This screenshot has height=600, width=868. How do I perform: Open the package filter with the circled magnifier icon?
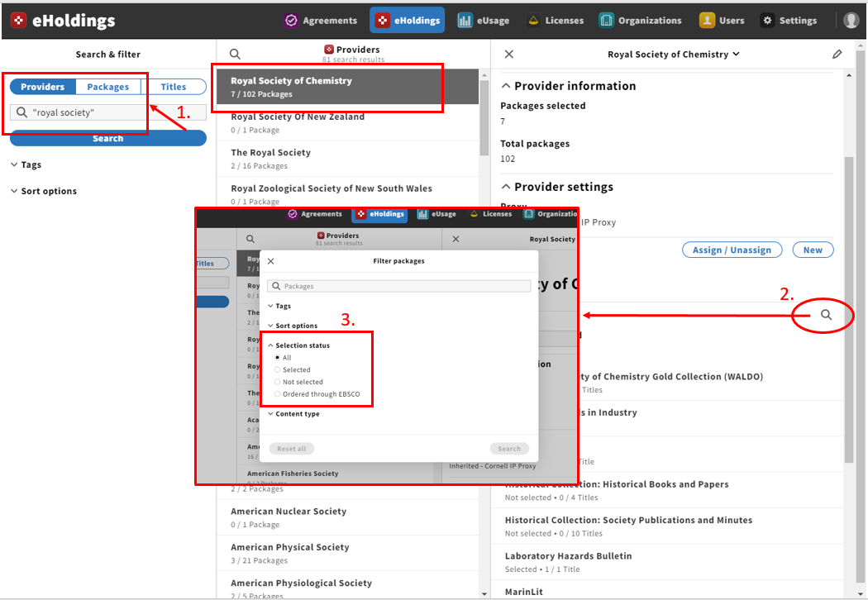coord(826,315)
